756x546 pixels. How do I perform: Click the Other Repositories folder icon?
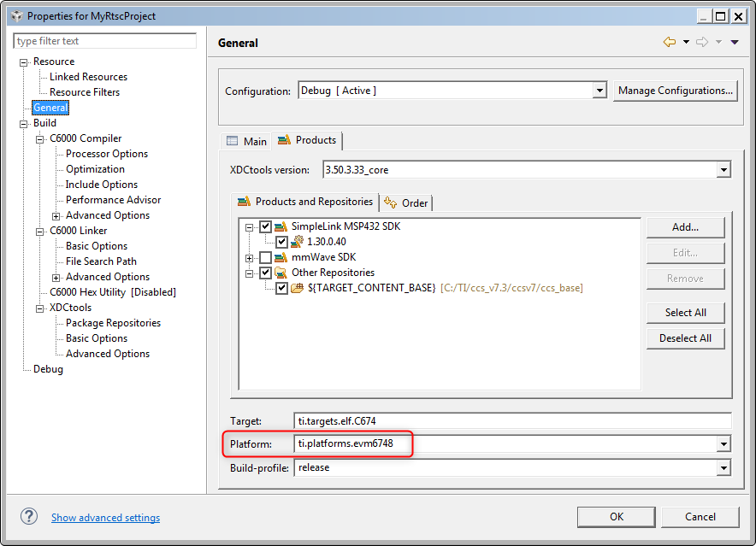[281, 273]
